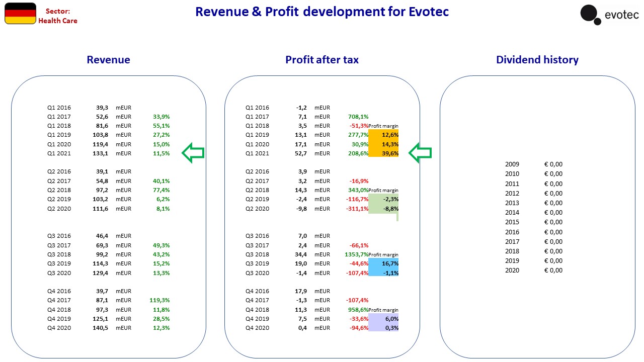Screen dimensions: 644x362
Task: Click the 'Revenue' panel heading
Action: tap(108, 60)
